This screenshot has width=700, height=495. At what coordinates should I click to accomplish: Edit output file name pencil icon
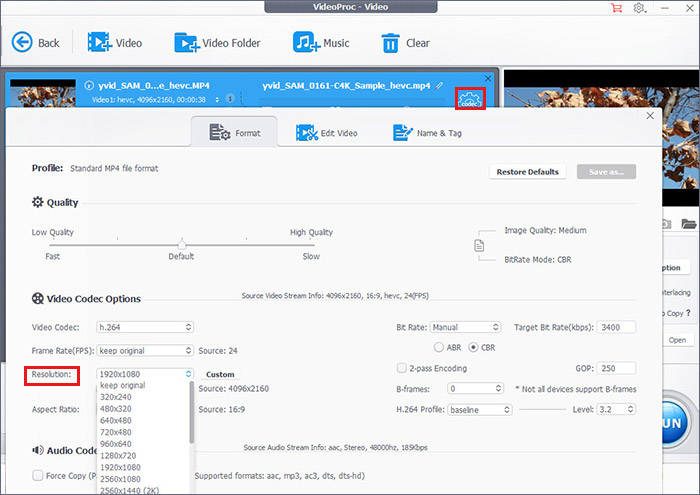coord(440,85)
